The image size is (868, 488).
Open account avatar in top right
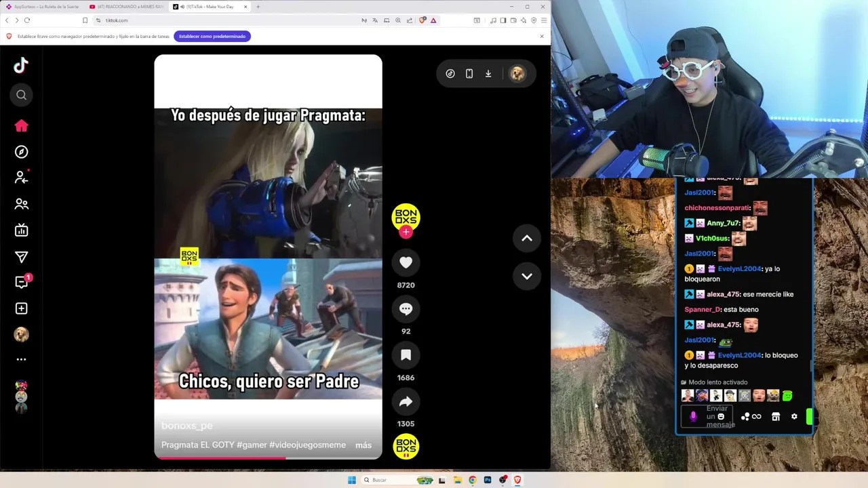(x=517, y=74)
